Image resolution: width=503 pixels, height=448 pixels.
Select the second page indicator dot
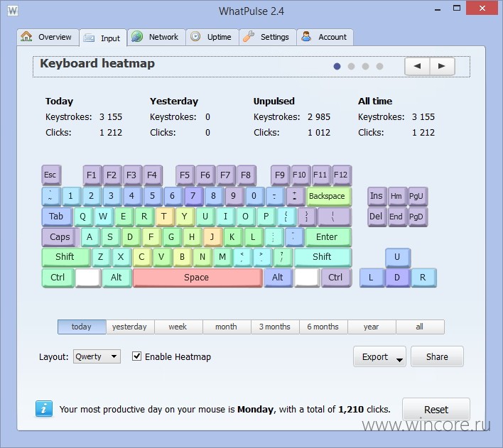[x=351, y=66]
